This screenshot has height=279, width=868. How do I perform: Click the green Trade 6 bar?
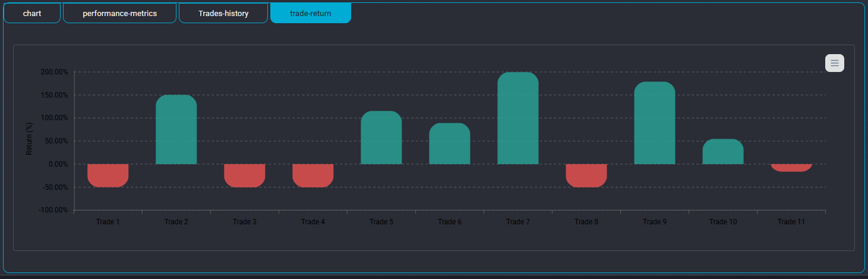[x=450, y=143]
